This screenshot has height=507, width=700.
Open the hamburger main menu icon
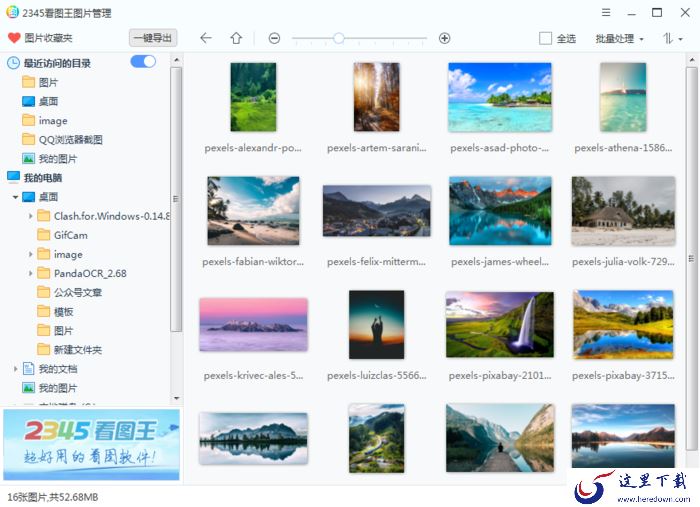606,12
